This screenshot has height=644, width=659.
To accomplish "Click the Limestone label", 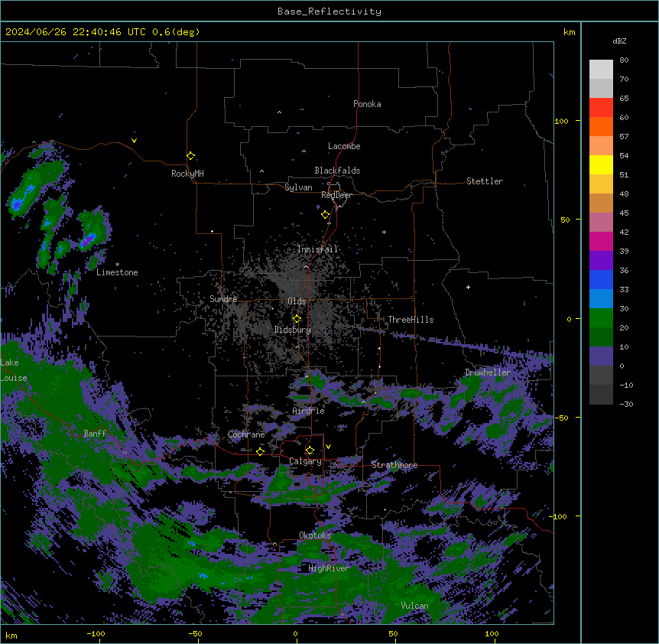I will coord(117,272).
